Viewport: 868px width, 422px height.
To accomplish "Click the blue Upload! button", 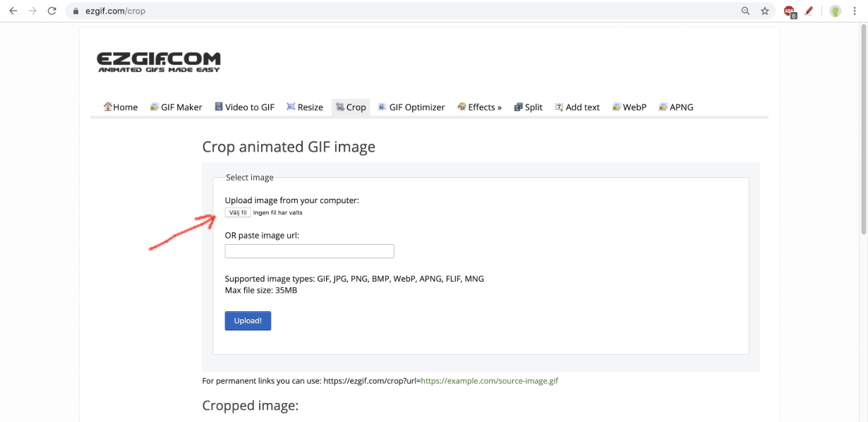I will pyautogui.click(x=248, y=320).
